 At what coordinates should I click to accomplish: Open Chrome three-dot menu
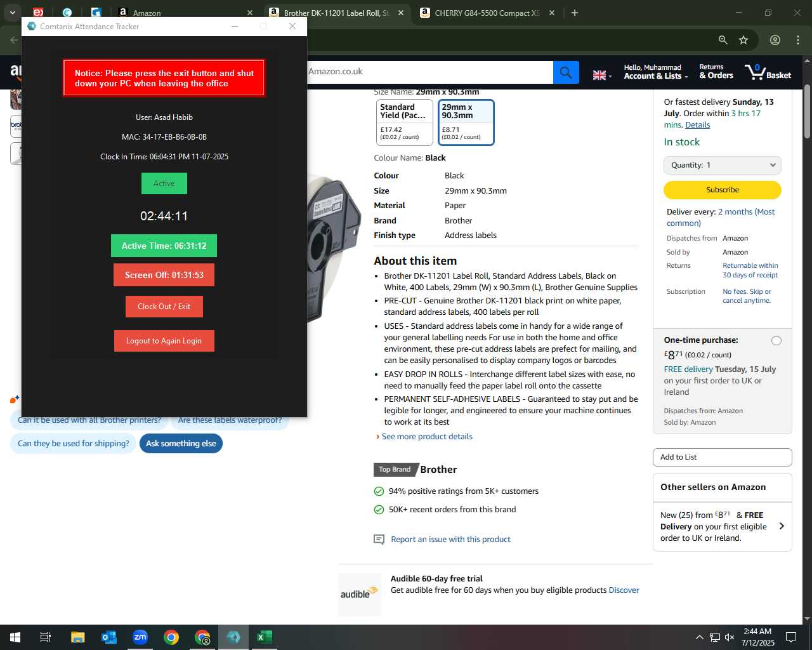coord(798,40)
